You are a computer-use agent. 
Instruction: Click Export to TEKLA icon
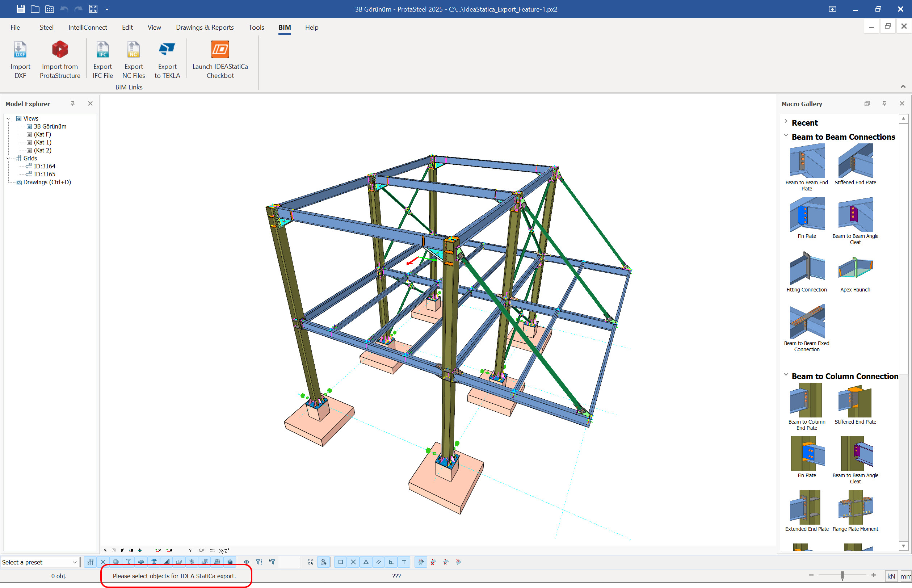click(x=167, y=50)
